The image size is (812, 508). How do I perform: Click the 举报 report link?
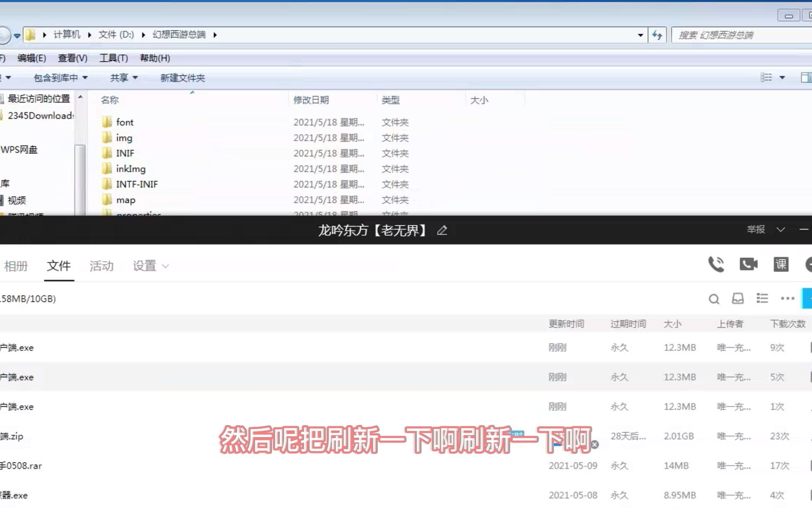(756, 230)
